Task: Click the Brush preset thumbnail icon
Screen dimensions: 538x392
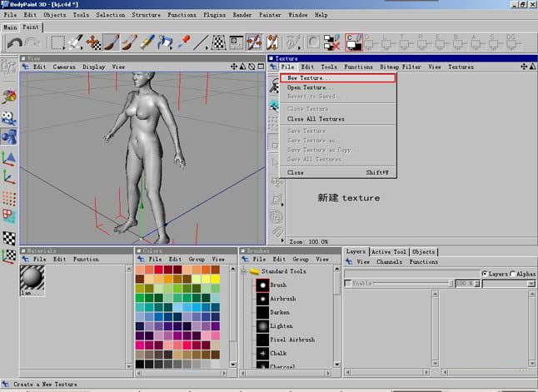Action: [x=263, y=285]
